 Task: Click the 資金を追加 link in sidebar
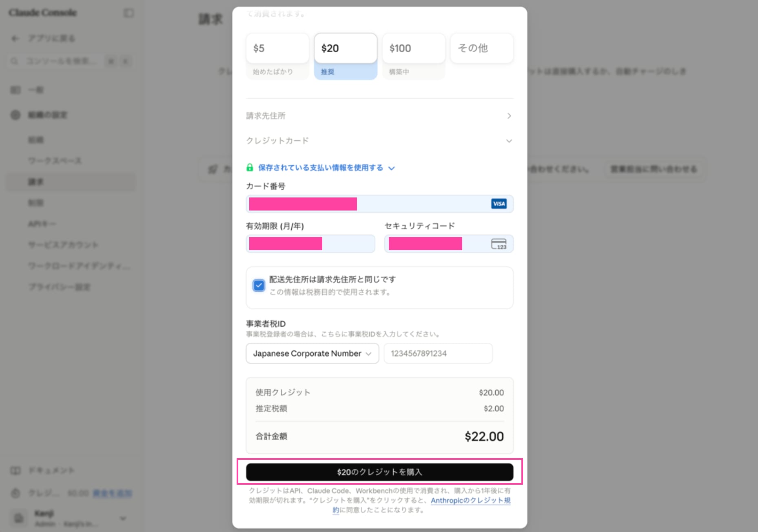(x=112, y=493)
